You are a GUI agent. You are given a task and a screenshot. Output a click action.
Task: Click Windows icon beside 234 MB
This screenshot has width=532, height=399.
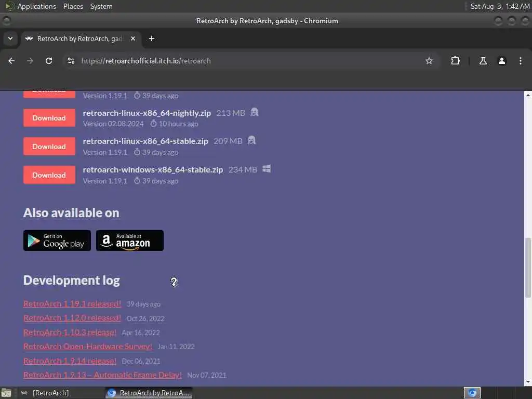click(267, 169)
